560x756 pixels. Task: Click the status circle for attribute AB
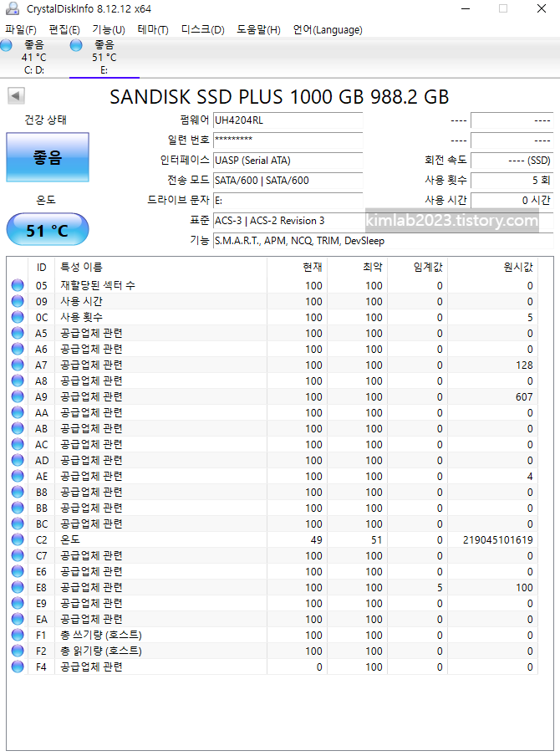coord(18,428)
